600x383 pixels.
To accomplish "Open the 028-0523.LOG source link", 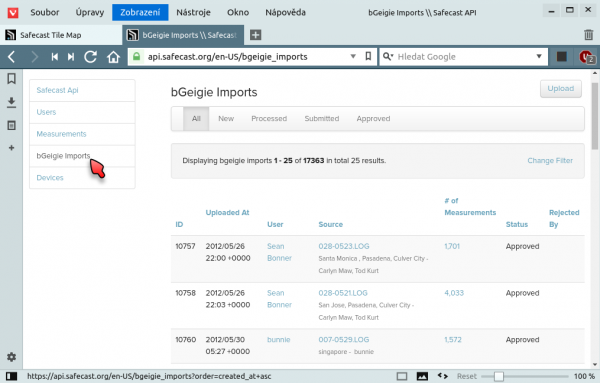I will (344, 246).
